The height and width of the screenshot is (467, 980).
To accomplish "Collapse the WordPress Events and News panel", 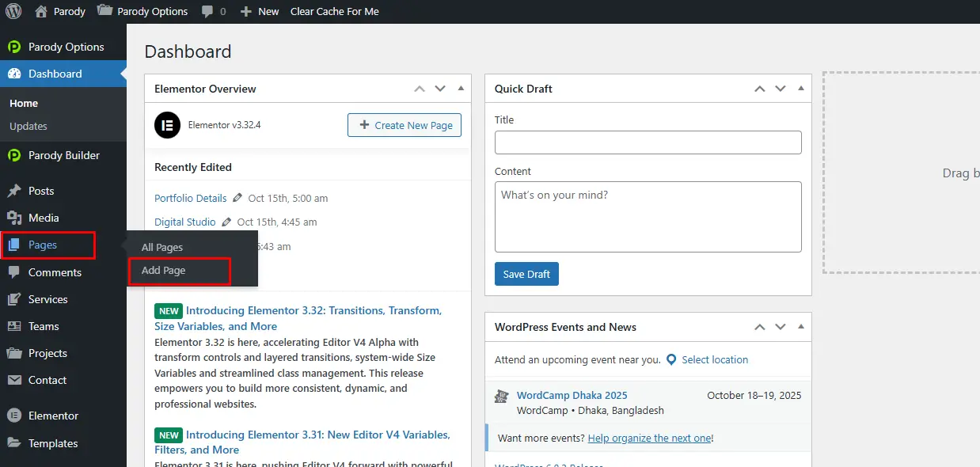I will 800,327.
